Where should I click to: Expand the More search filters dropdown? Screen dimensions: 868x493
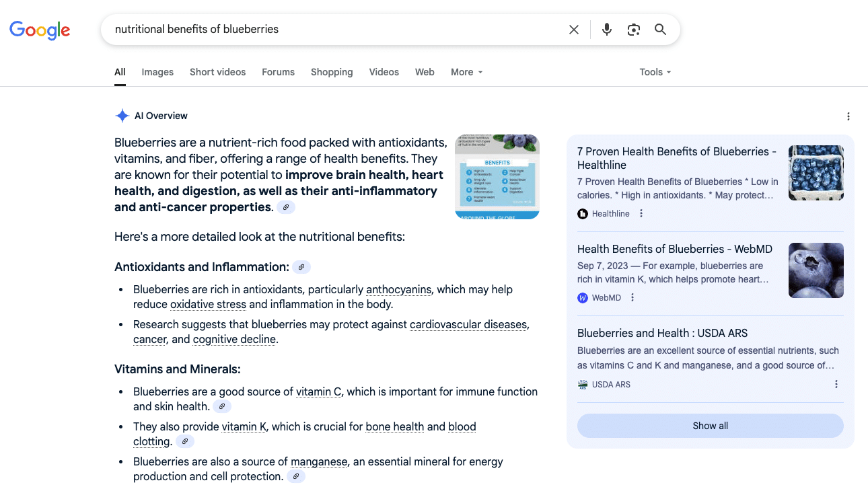(x=467, y=72)
